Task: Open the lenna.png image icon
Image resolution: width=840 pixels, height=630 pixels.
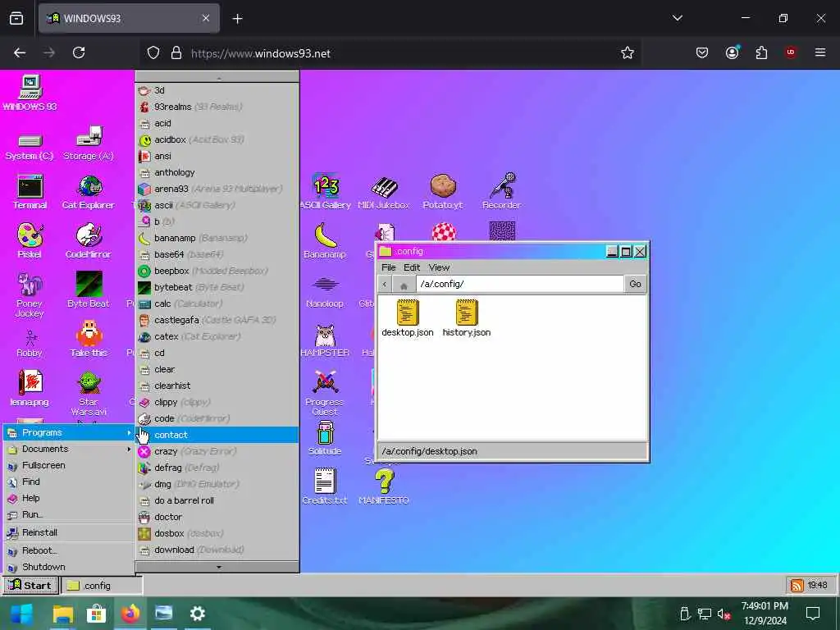Action: pyautogui.click(x=30, y=388)
